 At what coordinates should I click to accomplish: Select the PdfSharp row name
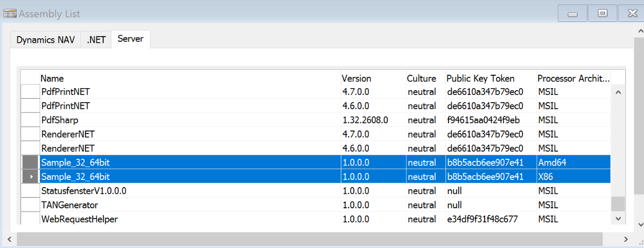(x=190, y=120)
